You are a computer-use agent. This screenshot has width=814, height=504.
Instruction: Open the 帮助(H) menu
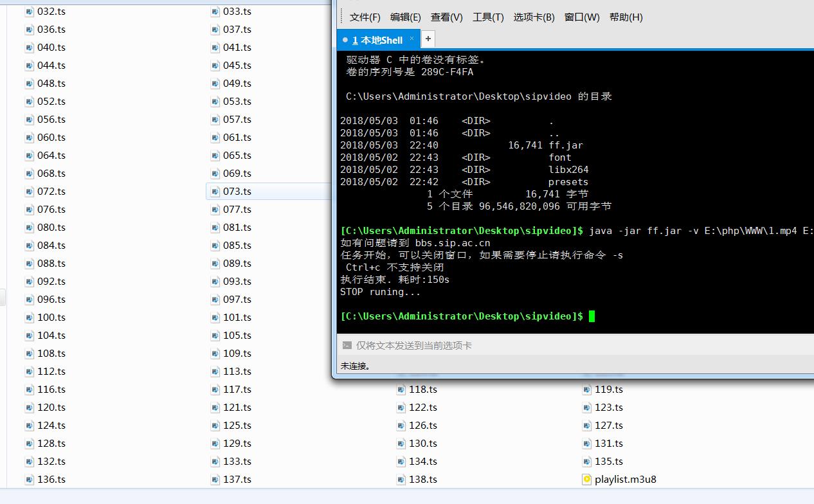click(x=626, y=17)
